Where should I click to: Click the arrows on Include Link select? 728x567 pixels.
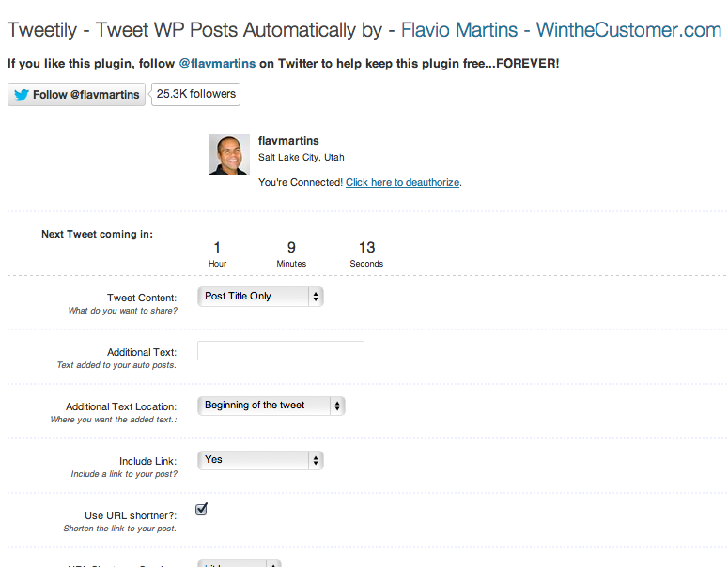click(316, 460)
